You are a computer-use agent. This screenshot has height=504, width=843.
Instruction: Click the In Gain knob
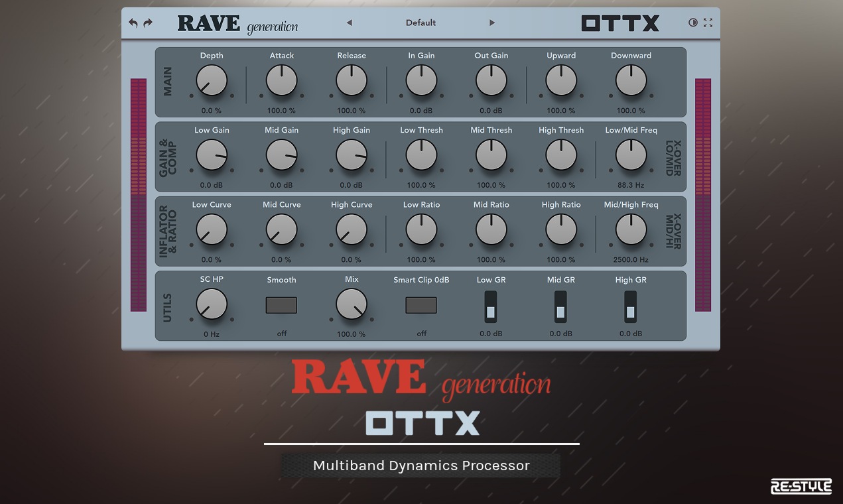pyautogui.click(x=421, y=80)
